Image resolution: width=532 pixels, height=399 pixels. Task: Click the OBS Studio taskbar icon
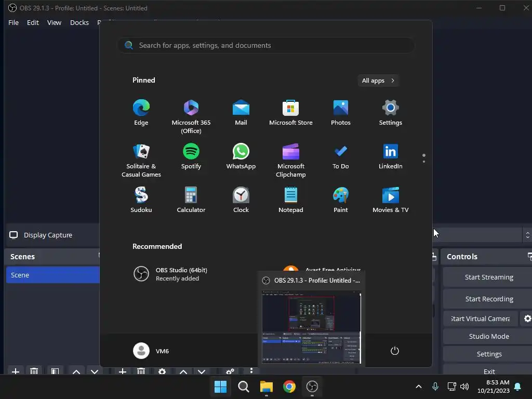pos(312,387)
